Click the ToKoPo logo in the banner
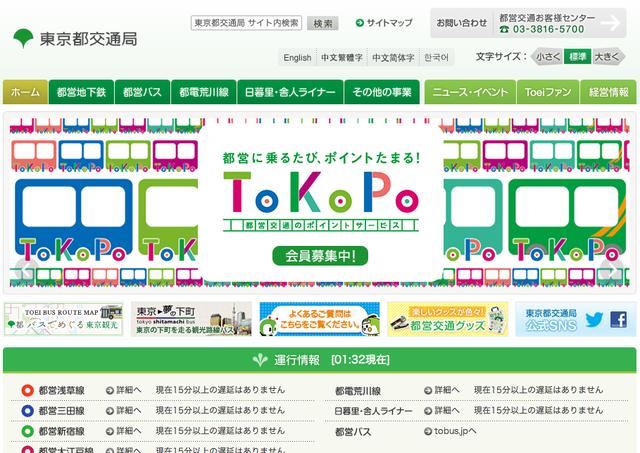Viewport: 640px width, 453px height. click(x=321, y=193)
